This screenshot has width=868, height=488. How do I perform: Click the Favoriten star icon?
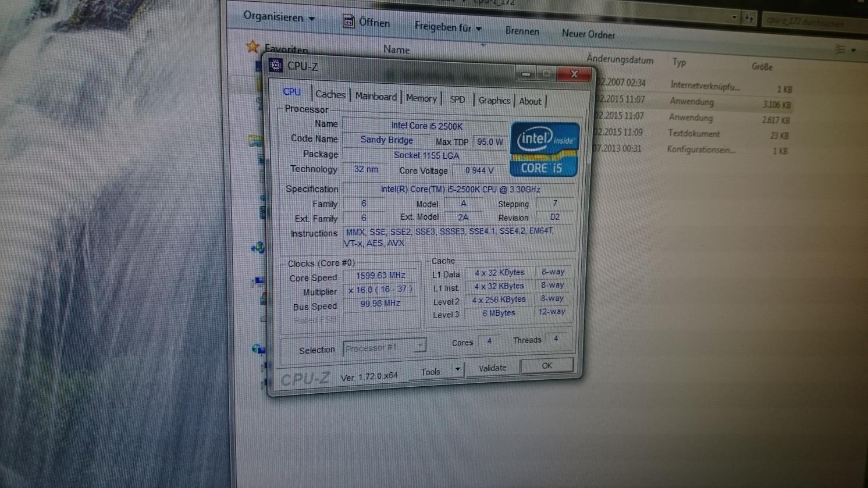point(252,46)
